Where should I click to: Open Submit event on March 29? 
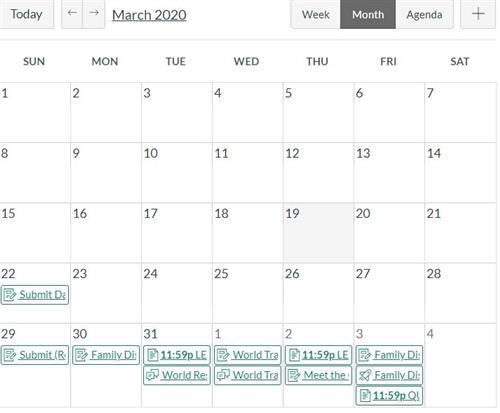click(x=35, y=355)
